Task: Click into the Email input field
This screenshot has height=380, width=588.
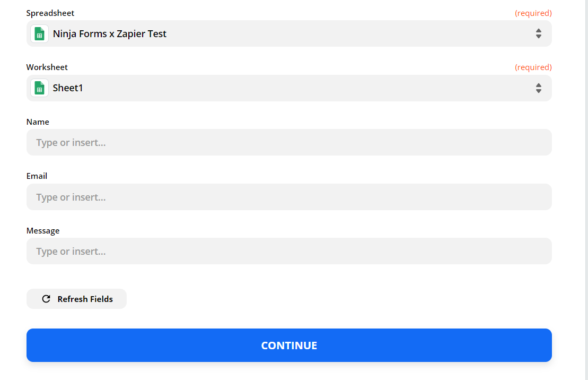Action: click(x=289, y=197)
